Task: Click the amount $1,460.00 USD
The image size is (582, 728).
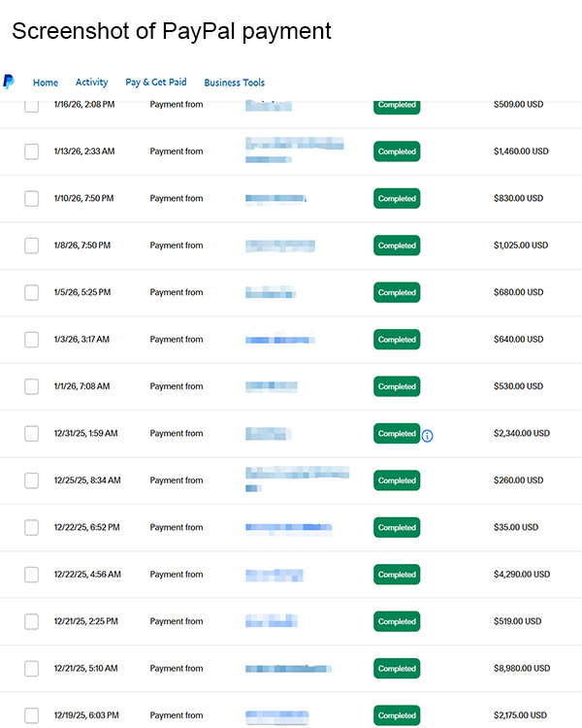Action: 521,151
